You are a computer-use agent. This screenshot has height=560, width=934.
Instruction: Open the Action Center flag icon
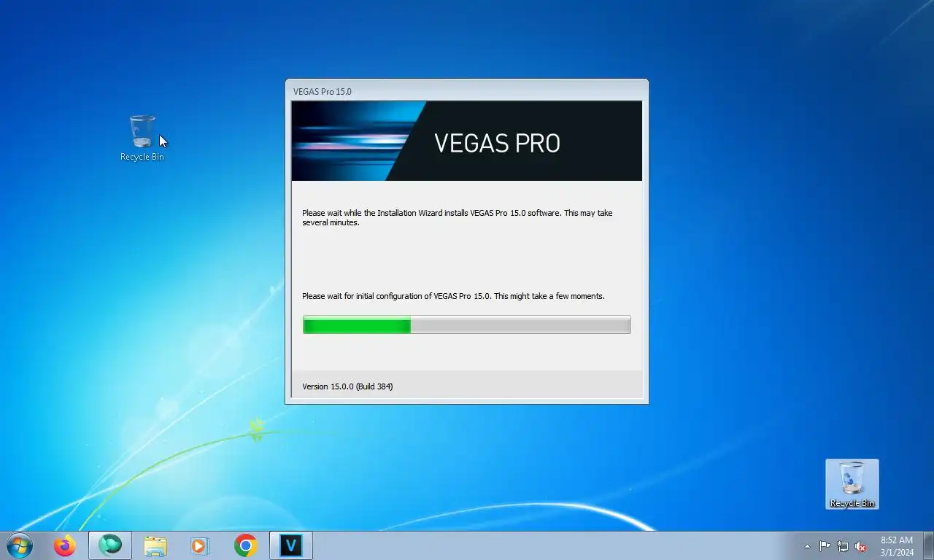825,546
